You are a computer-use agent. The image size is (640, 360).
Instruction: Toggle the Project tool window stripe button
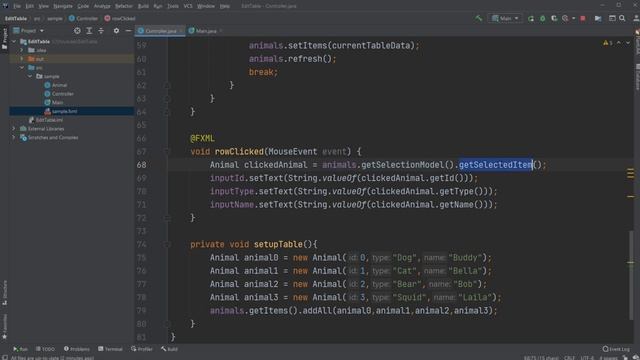pos(4,39)
